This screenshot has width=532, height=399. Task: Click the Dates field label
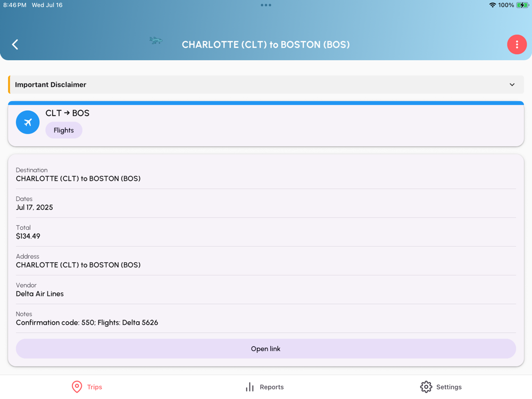coord(24,199)
